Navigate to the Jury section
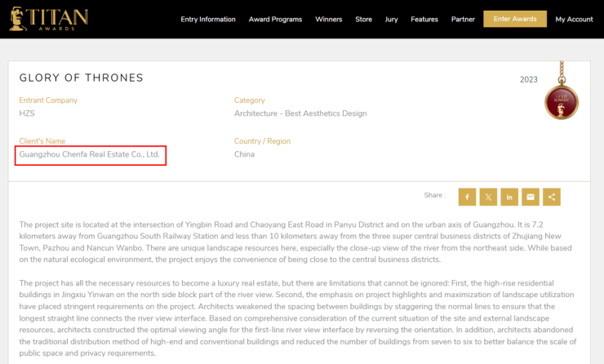Image resolution: width=604 pixels, height=364 pixels. (x=391, y=20)
